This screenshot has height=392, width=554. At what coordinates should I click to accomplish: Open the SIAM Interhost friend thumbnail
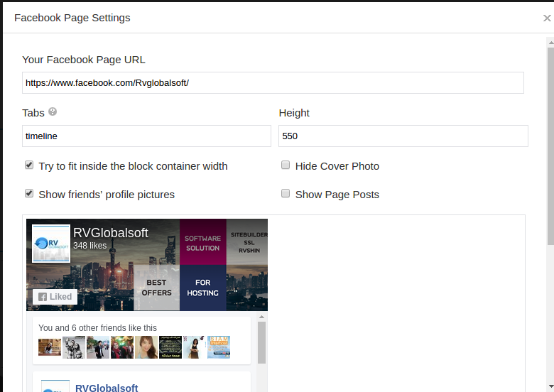point(219,347)
